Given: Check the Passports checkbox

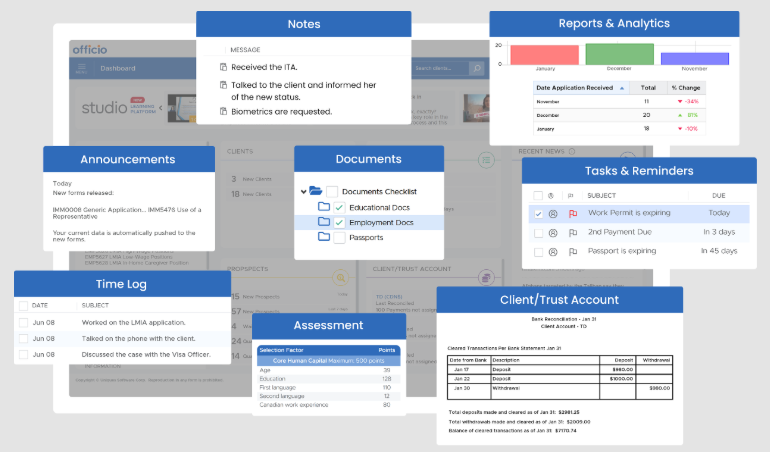Looking at the screenshot, I should [339, 238].
